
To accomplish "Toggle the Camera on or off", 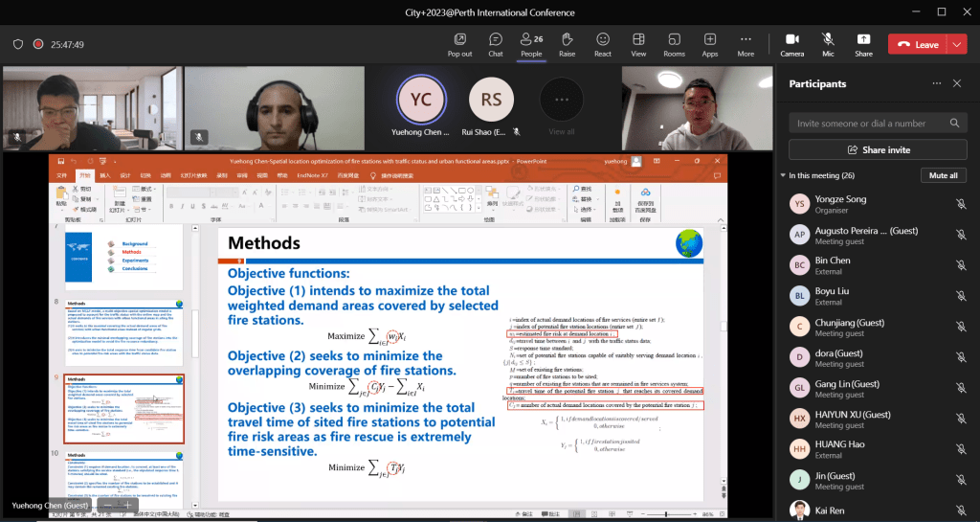I will click(x=791, y=43).
